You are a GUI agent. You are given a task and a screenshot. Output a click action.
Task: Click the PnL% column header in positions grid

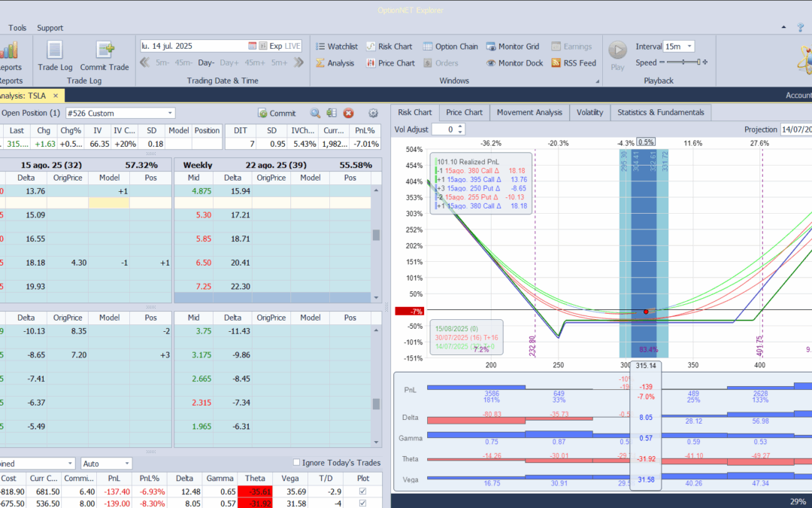tap(150, 479)
